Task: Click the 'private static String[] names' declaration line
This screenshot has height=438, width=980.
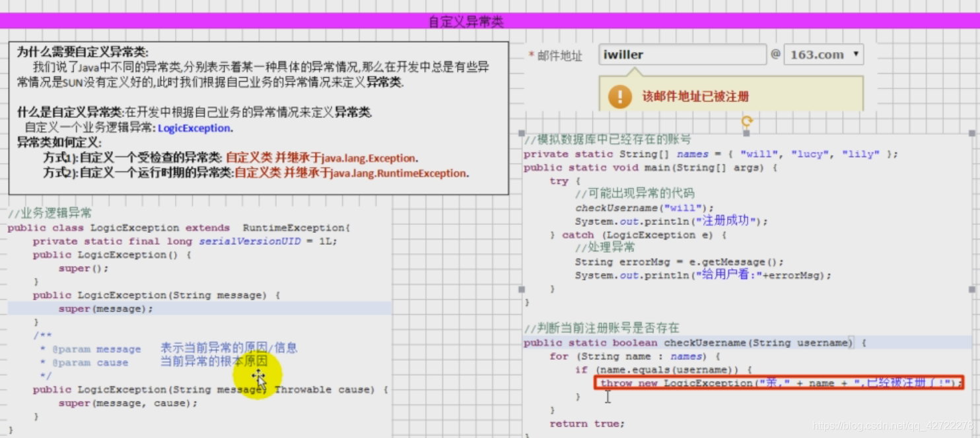Action: tap(711, 154)
